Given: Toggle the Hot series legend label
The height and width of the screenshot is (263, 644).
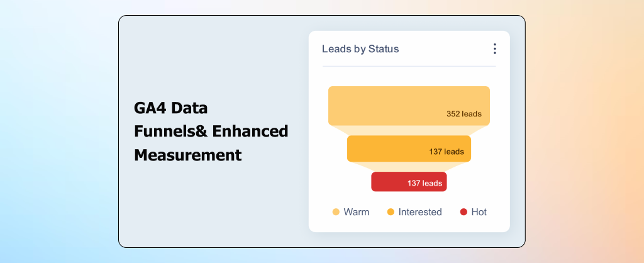Looking at the screenshot, I should [479, 212].
